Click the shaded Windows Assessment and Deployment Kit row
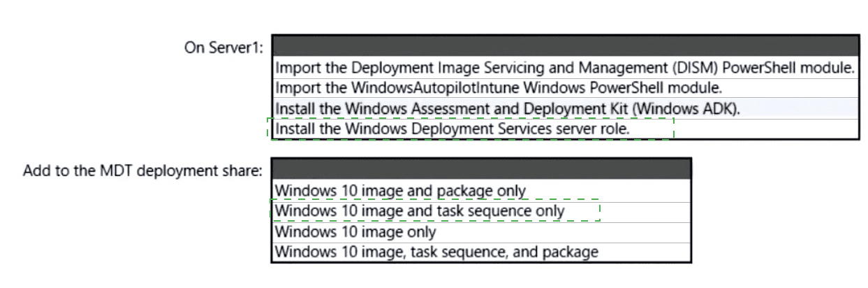 click(x=507, y=109)
